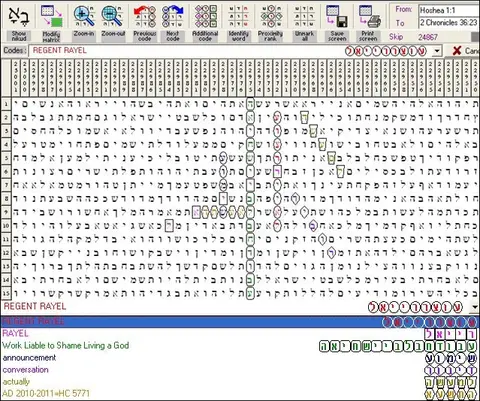
Task: Select the 'actually' term row
Action: click(x=16, y=382)
